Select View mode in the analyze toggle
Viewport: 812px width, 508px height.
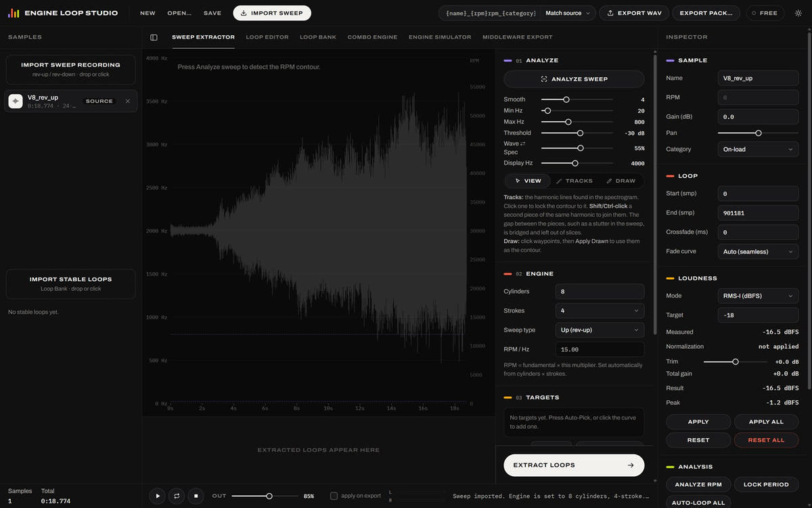[x=528, y=181]
